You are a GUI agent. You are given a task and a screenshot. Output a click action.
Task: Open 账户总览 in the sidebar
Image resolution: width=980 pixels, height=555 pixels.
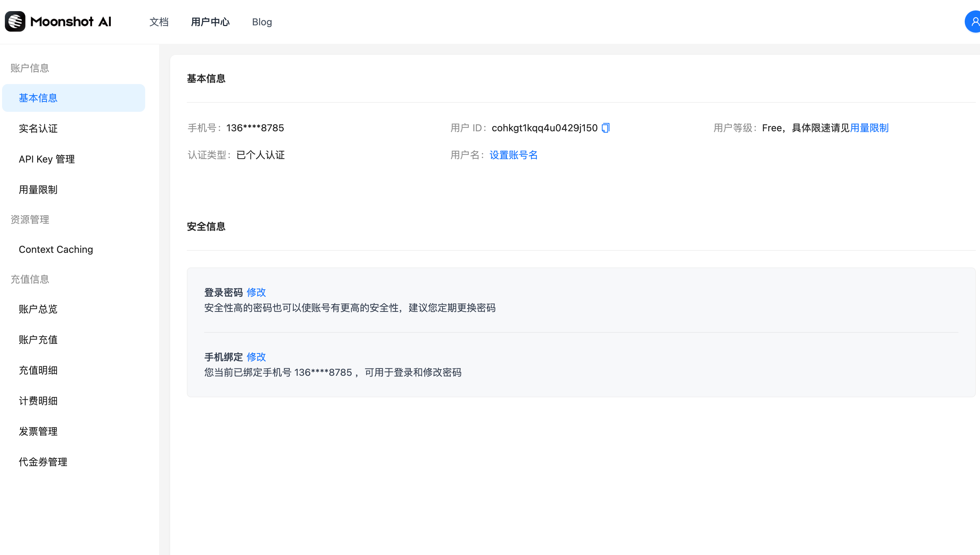point(38,309)
